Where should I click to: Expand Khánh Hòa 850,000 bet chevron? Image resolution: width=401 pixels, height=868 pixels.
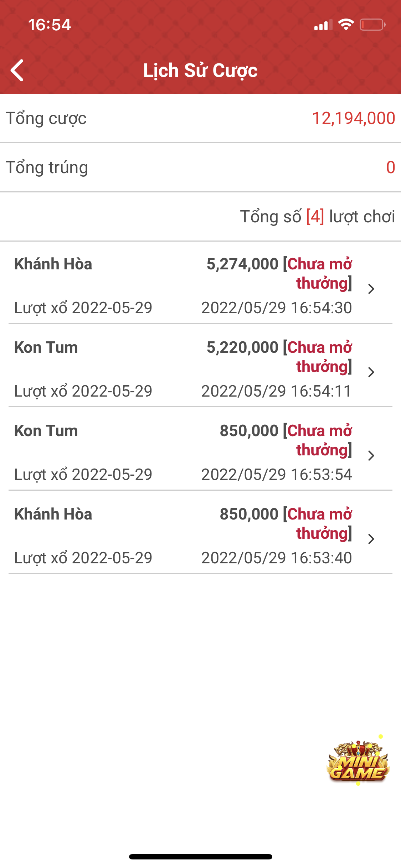pyautogui.click(x=371, y=539)
